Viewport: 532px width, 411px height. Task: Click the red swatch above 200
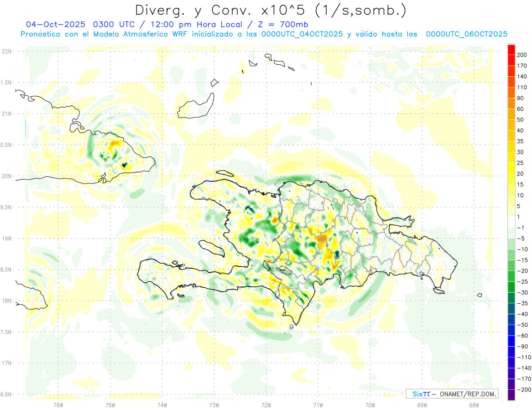click(x=512, y=50)
